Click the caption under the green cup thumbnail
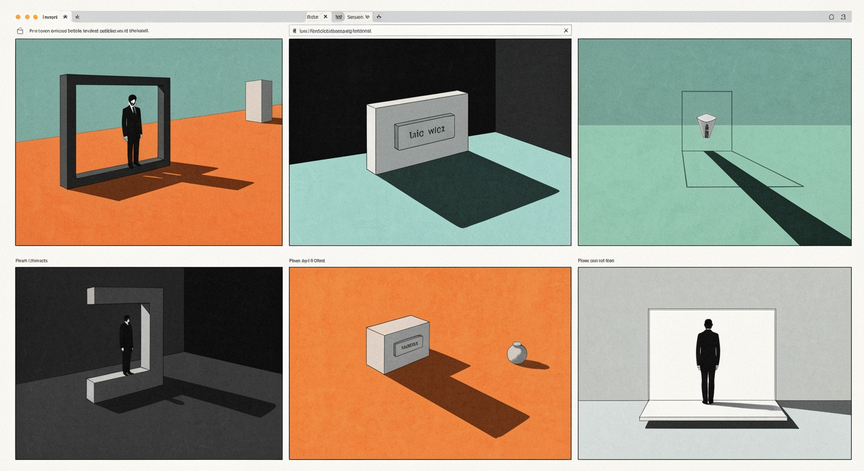Viewport: 864px width, 471px height. (x=596, y=261)
